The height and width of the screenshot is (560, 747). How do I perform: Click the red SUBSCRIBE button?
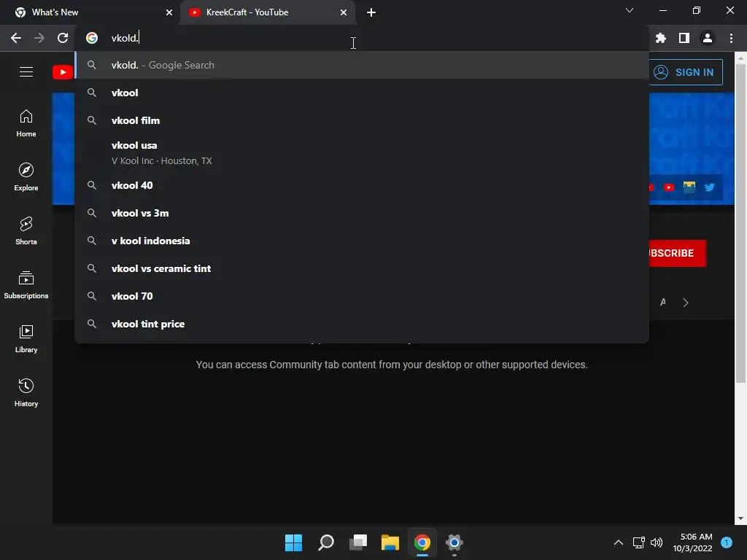677,253
